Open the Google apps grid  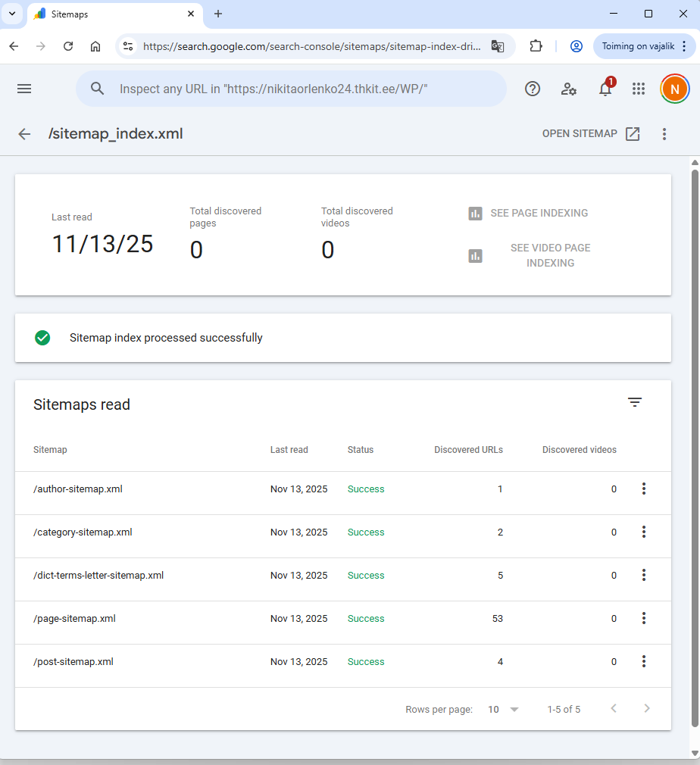click(639, 89)
